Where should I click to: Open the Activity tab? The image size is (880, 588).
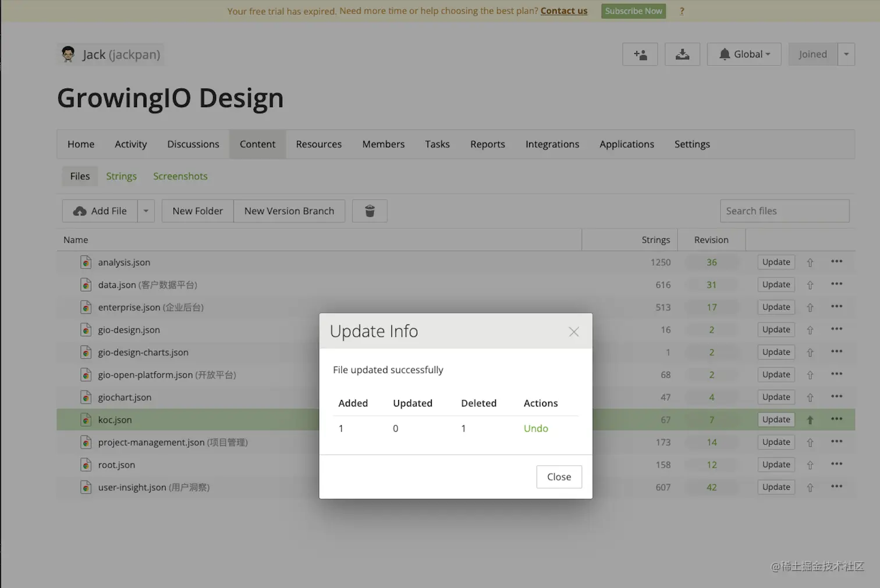click(x=131, y=144)
